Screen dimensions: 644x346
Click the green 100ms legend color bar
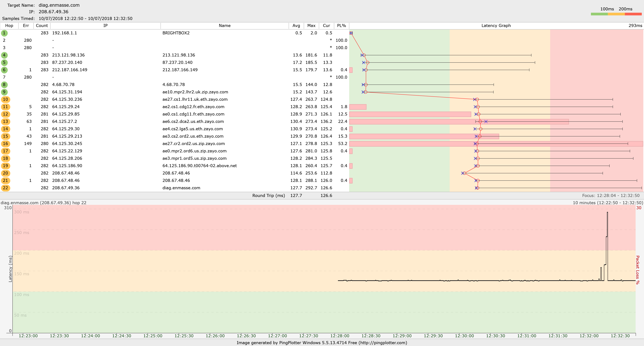coord(599,14)
